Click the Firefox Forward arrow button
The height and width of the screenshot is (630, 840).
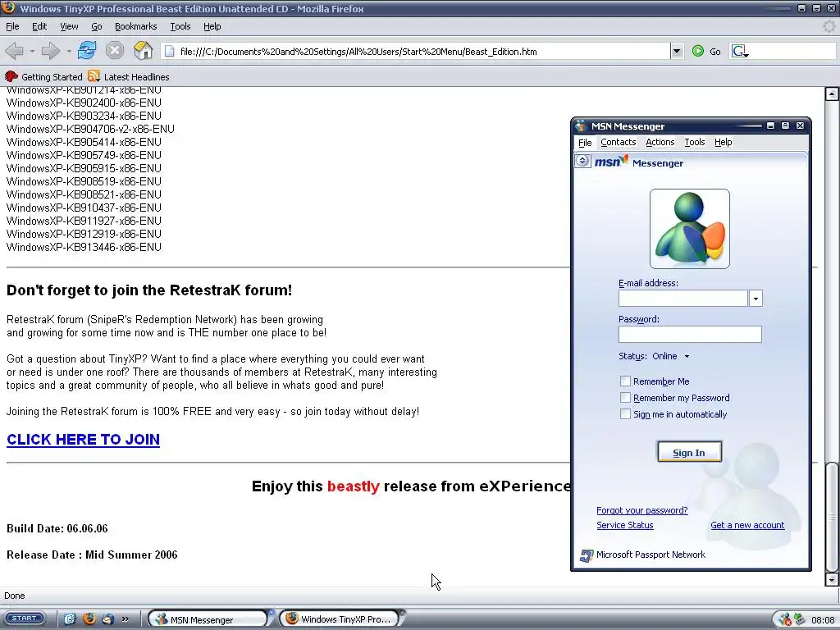[x=50, y=51]
